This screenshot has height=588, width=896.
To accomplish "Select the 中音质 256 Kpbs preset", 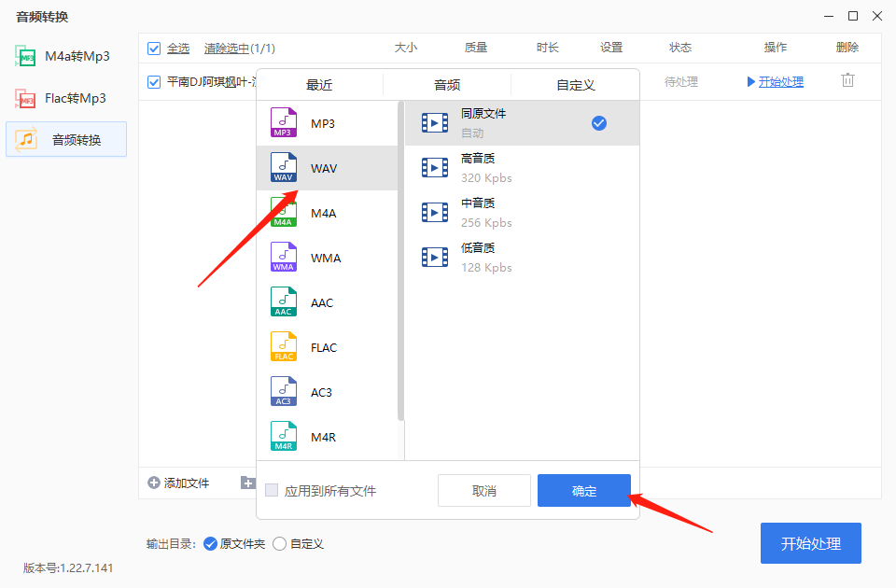I will click(522, 213).
